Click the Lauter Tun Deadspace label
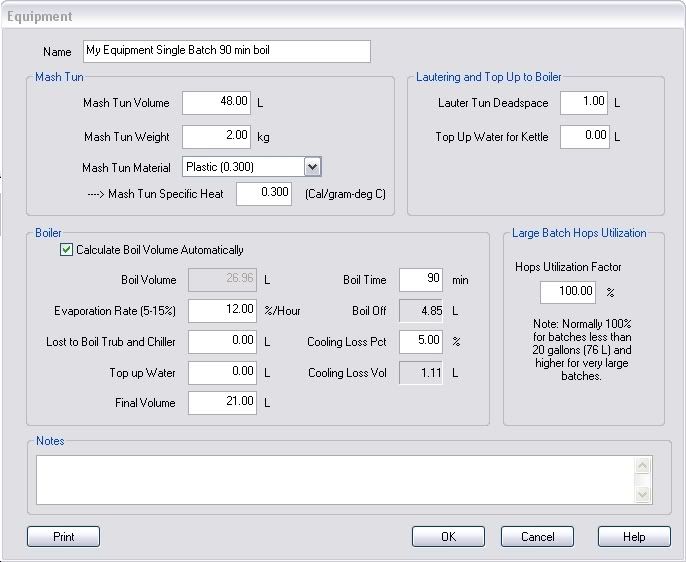The image size is (686, 562). coord(493,103)
